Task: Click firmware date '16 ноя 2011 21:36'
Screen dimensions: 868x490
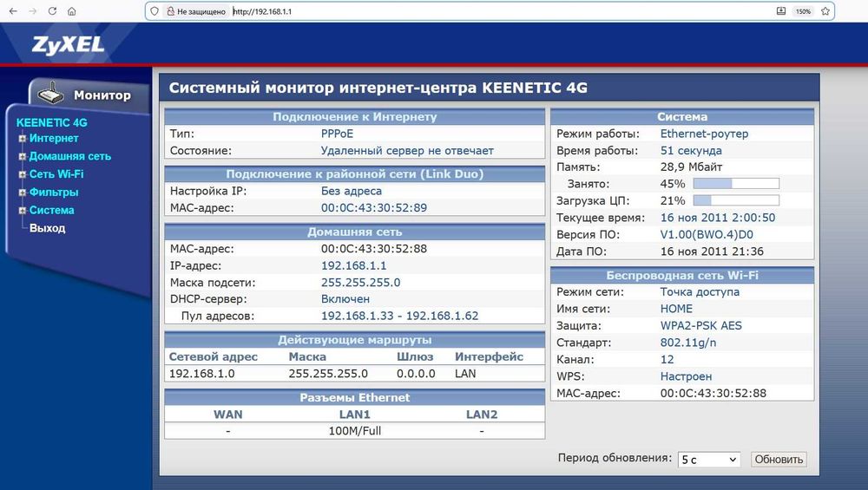Action: tap(712, 252)
